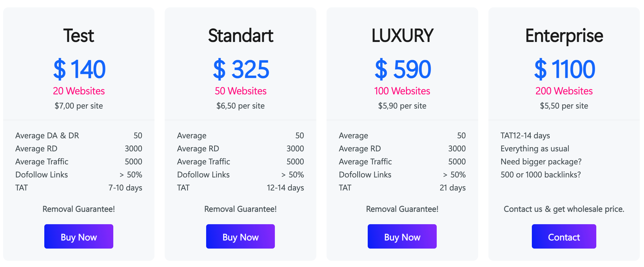The height and width of the screenshot is (267, 644).
Task: Click the Test plan title
Action: 79,36
